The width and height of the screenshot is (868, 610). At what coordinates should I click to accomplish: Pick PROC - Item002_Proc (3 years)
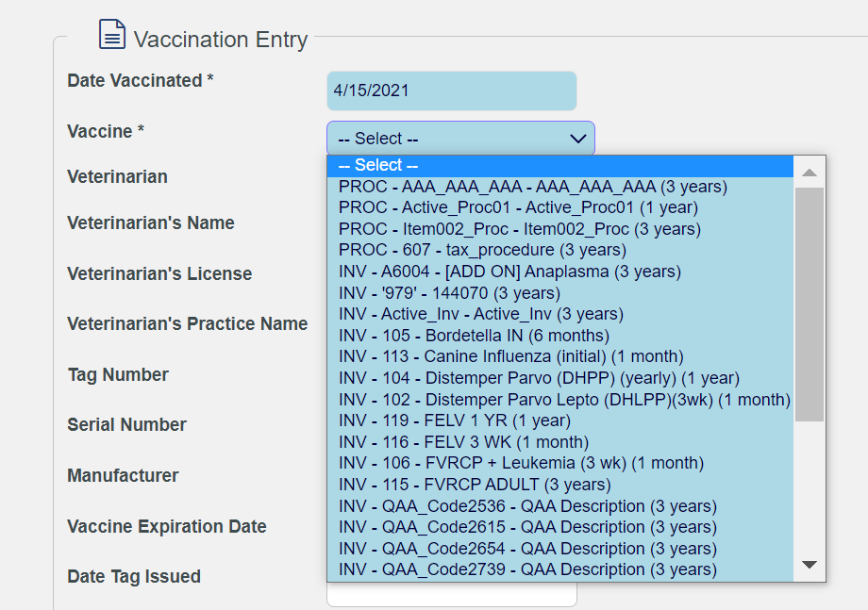560,229
